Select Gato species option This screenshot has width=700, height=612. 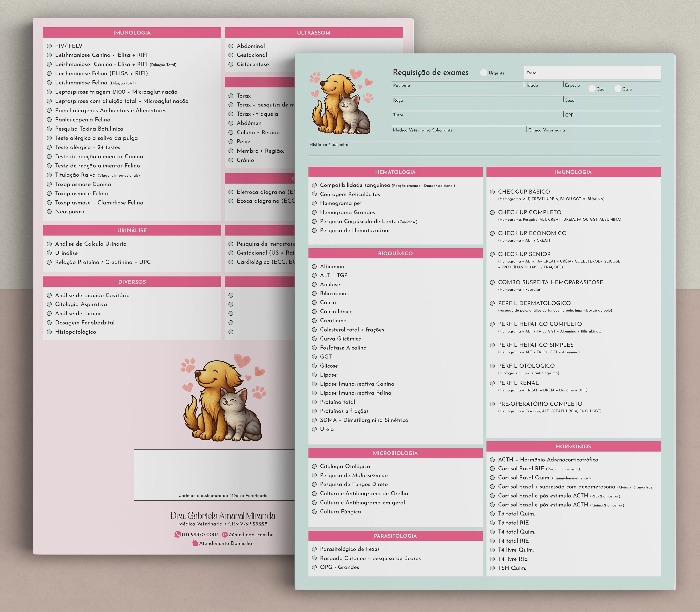click(x=618, y=89)
